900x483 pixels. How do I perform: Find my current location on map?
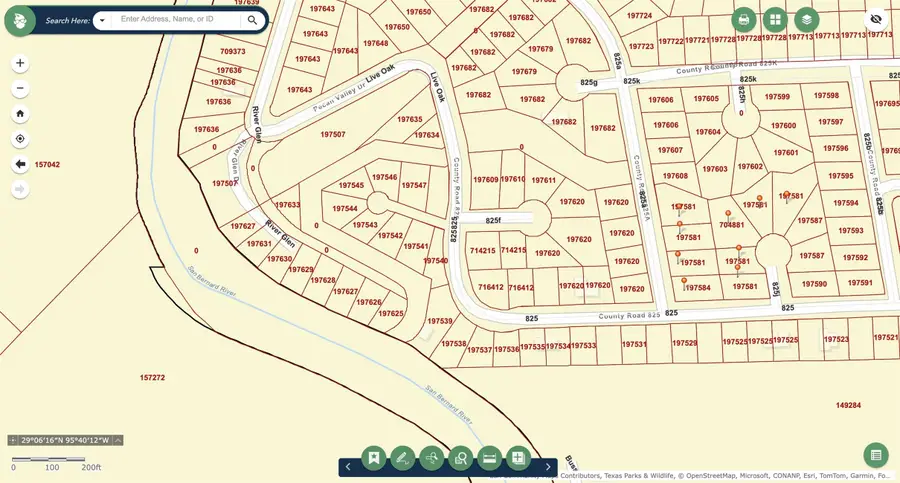coord(21,139)
